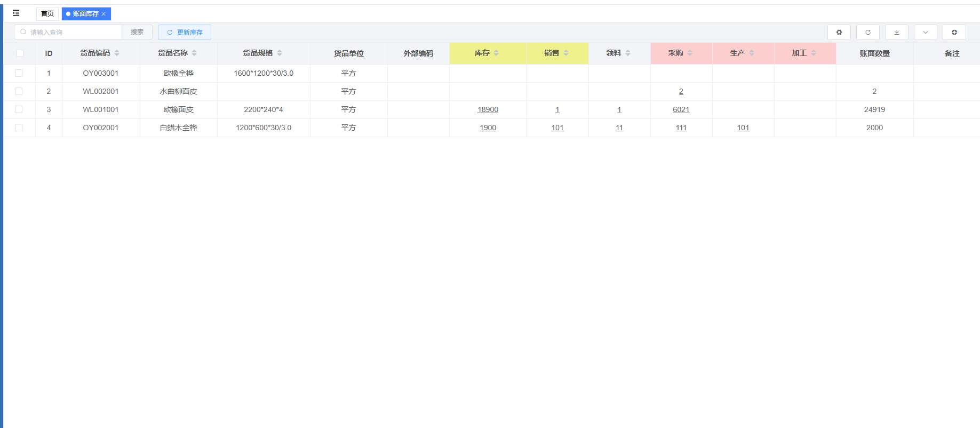Sort rows by 货品编码 sort arrows
Image resolution: width=980 pixels, height=428 pixels.
click(117, 53)
